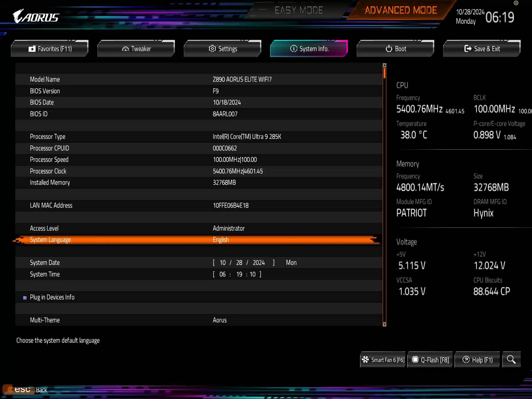Click LAN MAC Address 10FFE06B4E18 value
Viewport: 532px width, 399px height.
[231, 205]
